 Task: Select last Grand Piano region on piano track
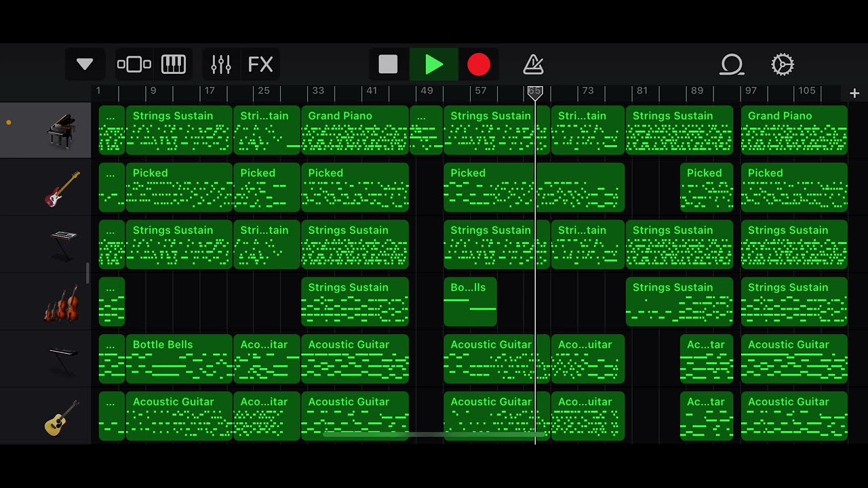pyautogui.click(x=794, y=130)
